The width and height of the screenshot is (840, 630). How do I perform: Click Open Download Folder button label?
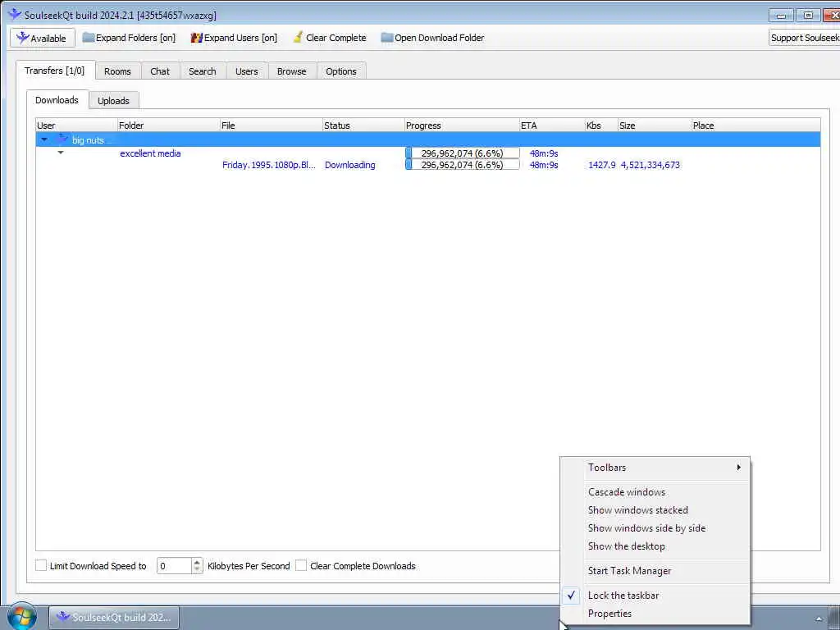point(440,38)
